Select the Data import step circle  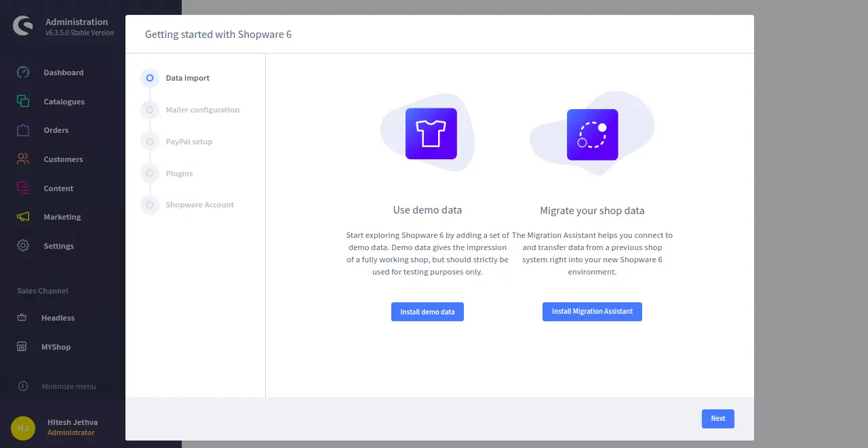pyautogui.click(x=150, y=78)
